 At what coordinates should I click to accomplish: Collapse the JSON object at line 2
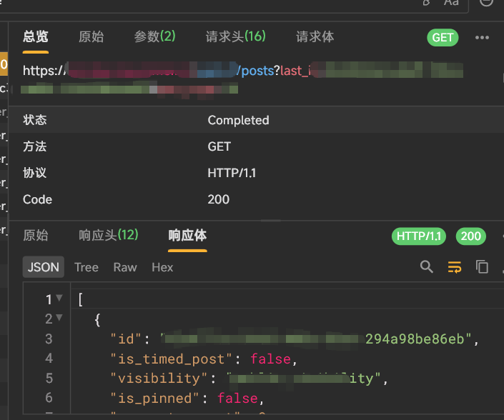(x=59, y=319)
